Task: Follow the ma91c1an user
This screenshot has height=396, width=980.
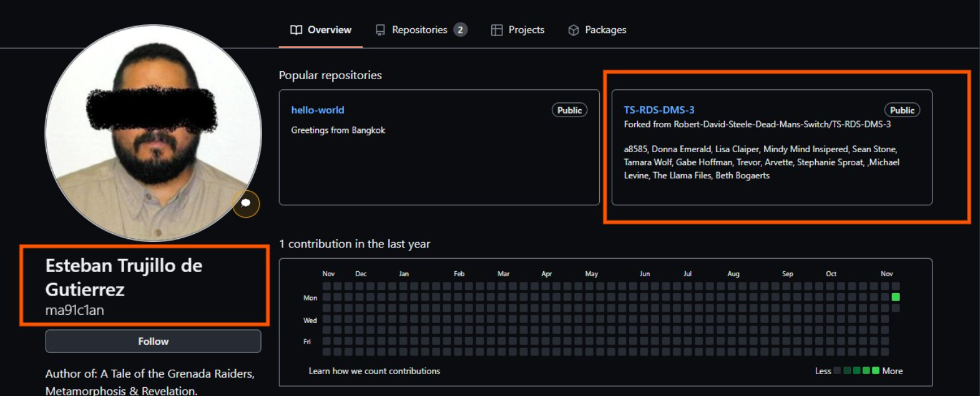Action: [153, 341]
